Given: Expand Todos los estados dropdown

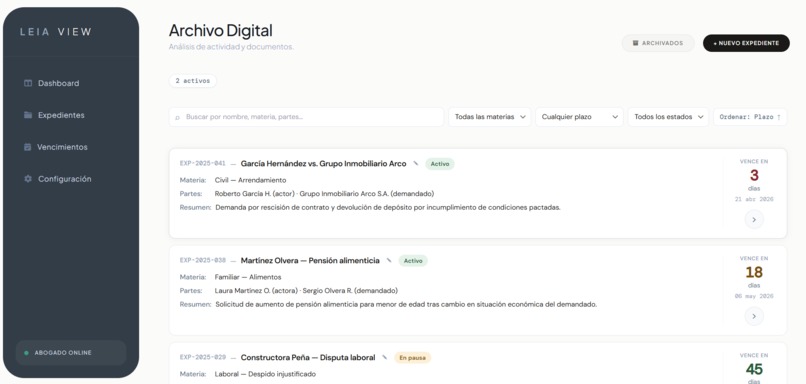Looking at the screenshot, I should (668, 117).
